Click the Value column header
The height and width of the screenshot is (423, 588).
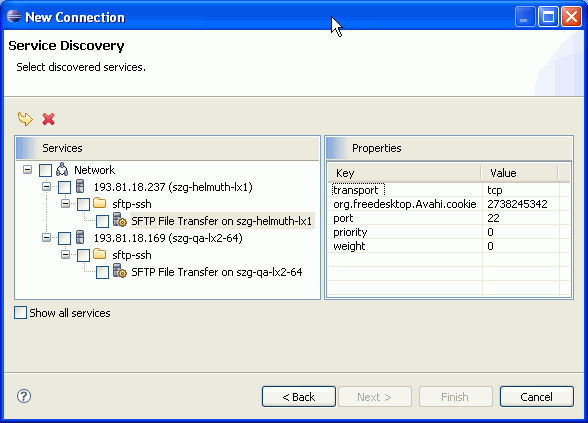pos(519,173)
